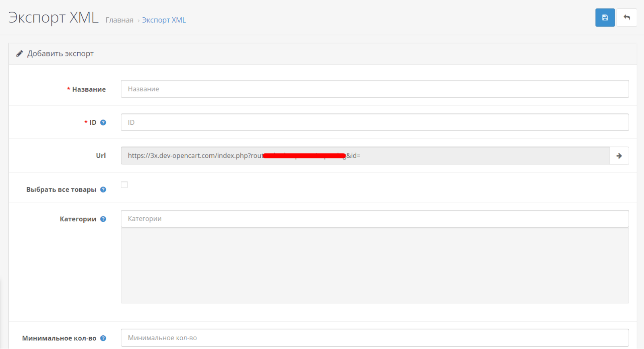This screenshot has width=644, height=349.
Task: Show help icon beside Выбрать все товары
Action: (103, 190)
